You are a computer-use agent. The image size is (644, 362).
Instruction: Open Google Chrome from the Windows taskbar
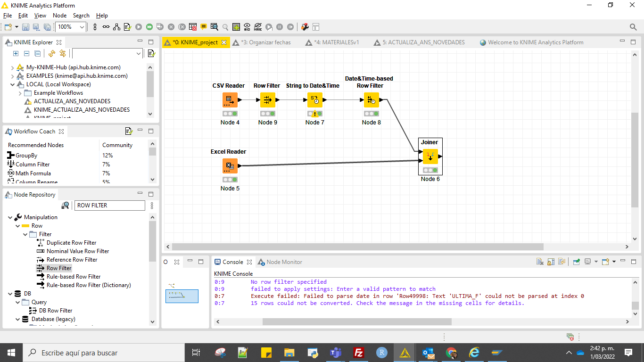point(451,353)
